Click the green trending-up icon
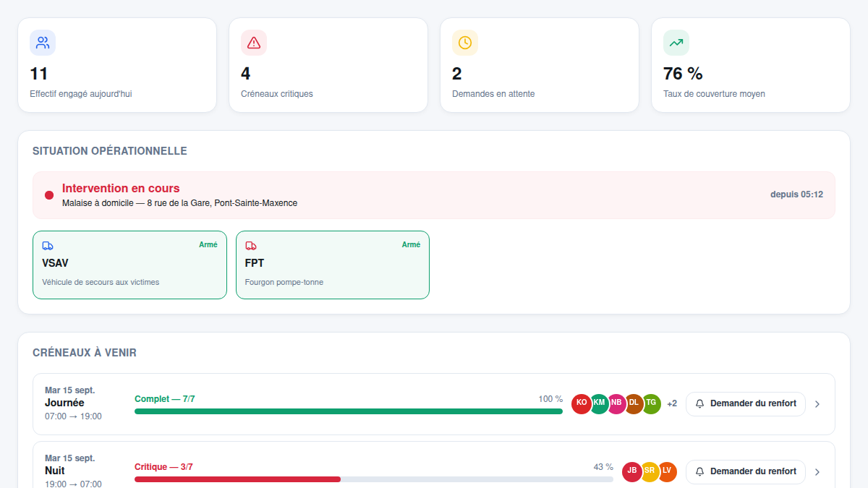868x488 pixels. (676, 43)
